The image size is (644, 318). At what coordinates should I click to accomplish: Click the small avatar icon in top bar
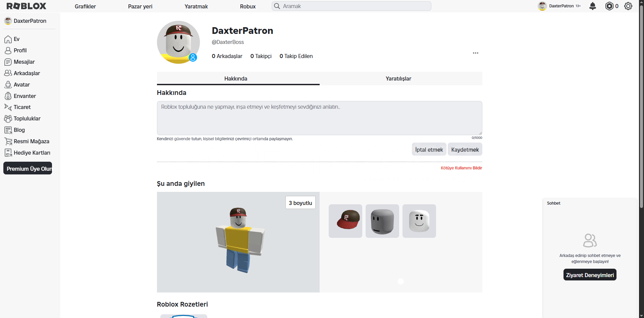[542, 6]
